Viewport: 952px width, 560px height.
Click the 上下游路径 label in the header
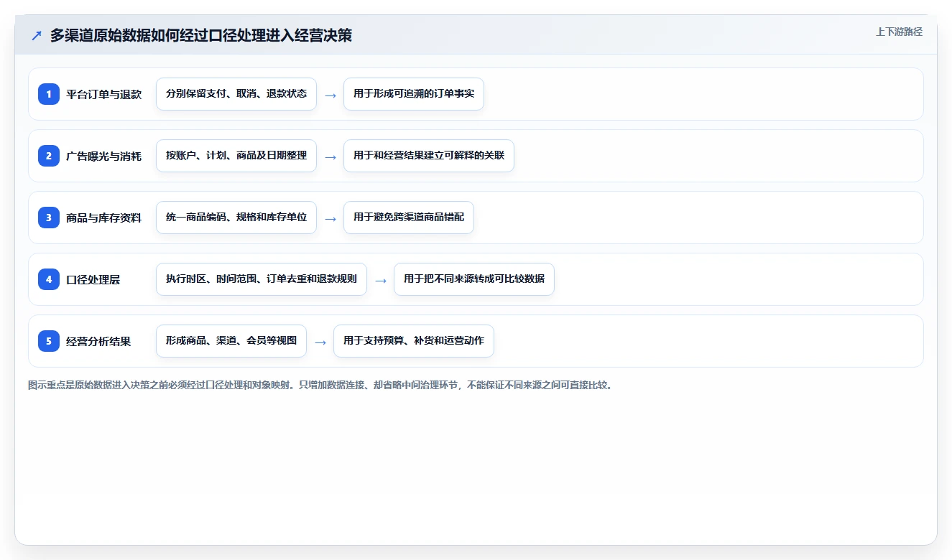(x=899, y=32)
